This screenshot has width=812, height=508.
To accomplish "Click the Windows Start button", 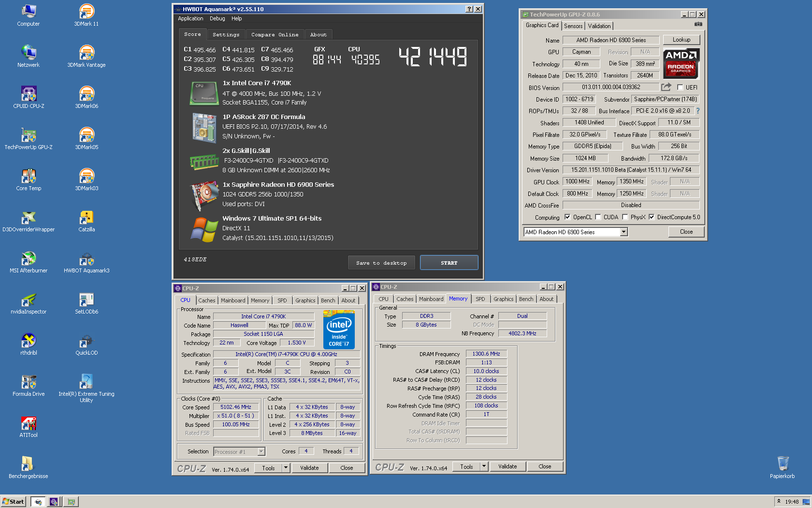I will coord(13,501).
